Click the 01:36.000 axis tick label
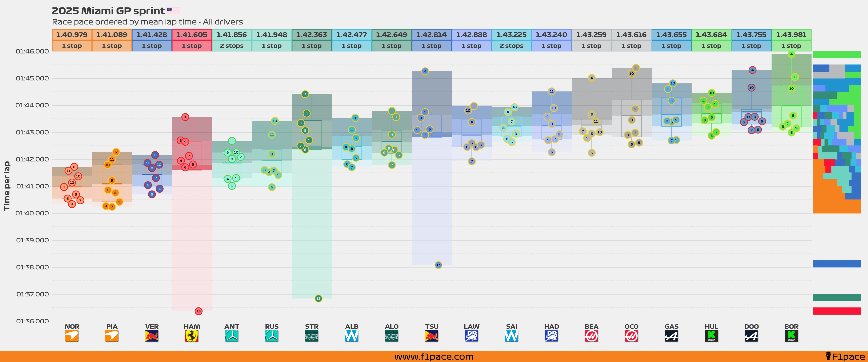Image resolution: width=868 pixels, height=362 pixels. (32, 321)
